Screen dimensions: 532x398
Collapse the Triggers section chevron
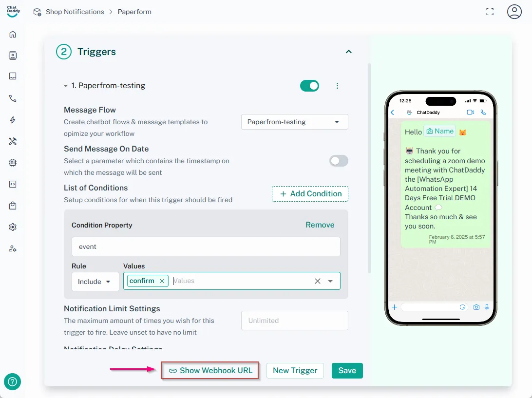pyautogui.click(x=348, y=52)
